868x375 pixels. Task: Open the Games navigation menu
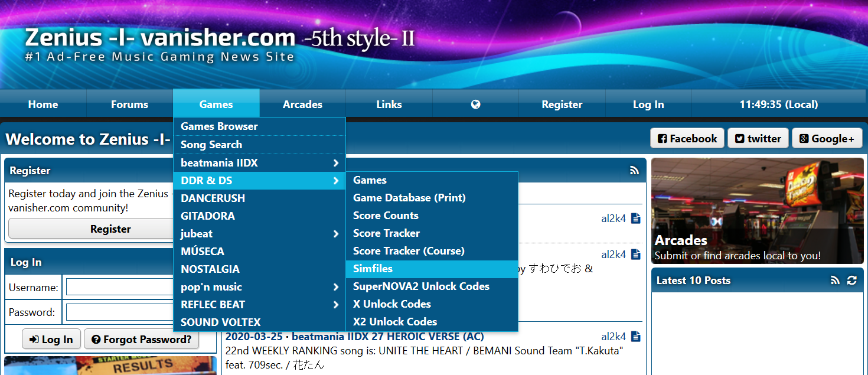pos(216,105)
